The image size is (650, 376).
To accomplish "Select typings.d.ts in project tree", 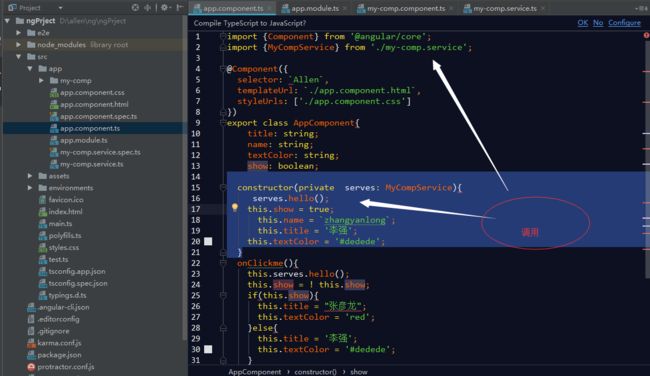I will pos(67,296).
